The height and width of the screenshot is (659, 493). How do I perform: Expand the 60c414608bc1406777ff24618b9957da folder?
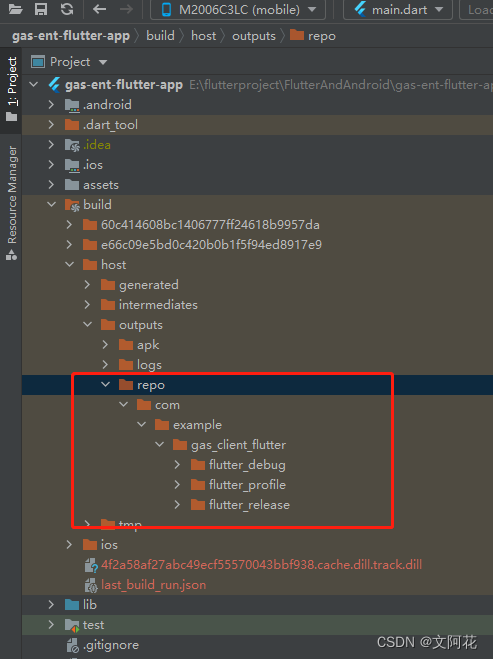69,225
